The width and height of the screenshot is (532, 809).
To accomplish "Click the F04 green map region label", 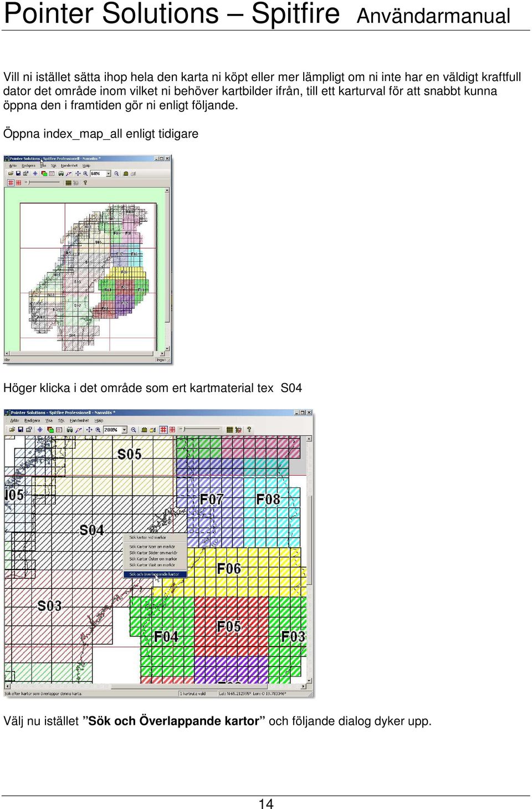I will [x=166, y=637].
